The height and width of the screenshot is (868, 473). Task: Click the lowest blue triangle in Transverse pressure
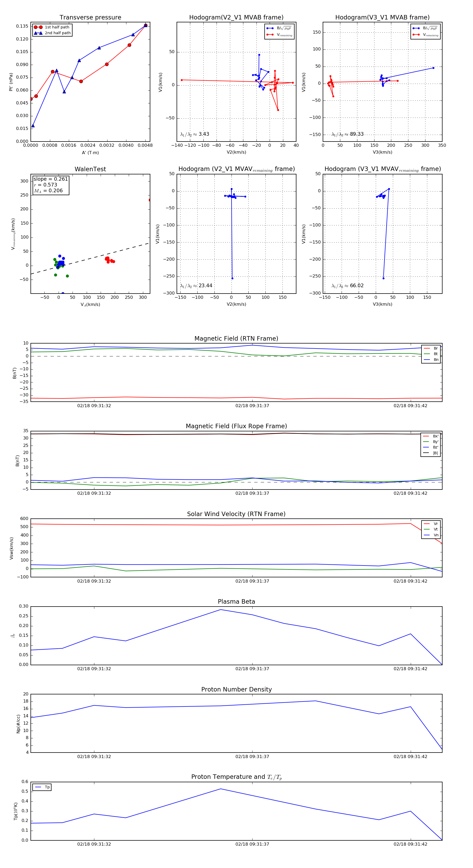[x=33, y=126]
